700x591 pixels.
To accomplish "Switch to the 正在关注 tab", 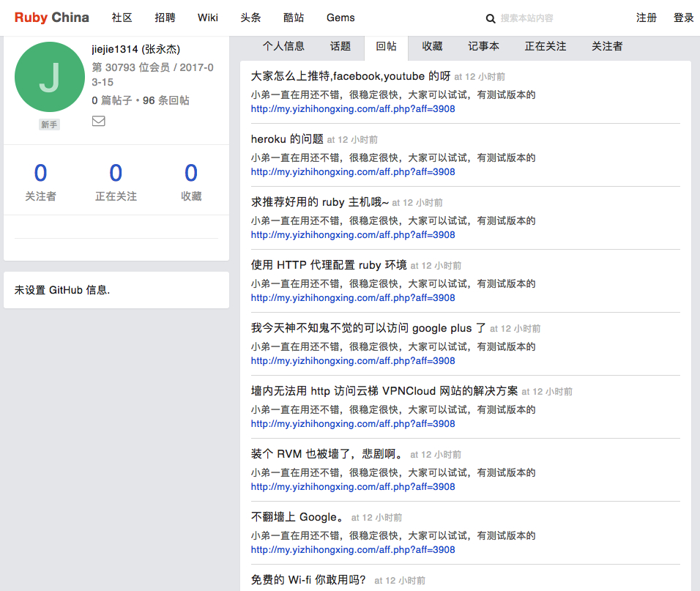I will (x=545, y=46).
